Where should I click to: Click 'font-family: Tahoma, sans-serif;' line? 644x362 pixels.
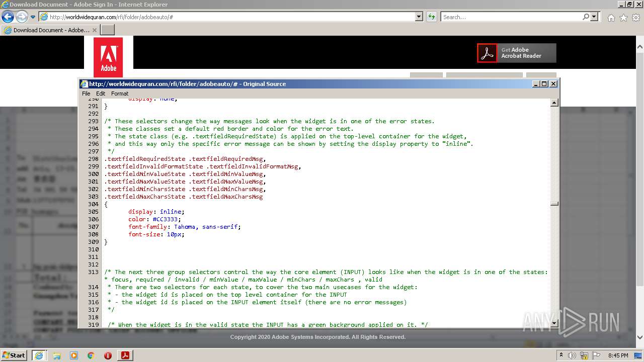click(x=185, y=227)
